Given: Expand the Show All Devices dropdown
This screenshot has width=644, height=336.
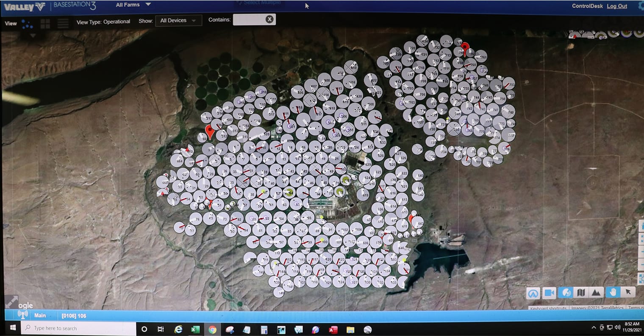Looking at the screenshot, I should 178,20.
